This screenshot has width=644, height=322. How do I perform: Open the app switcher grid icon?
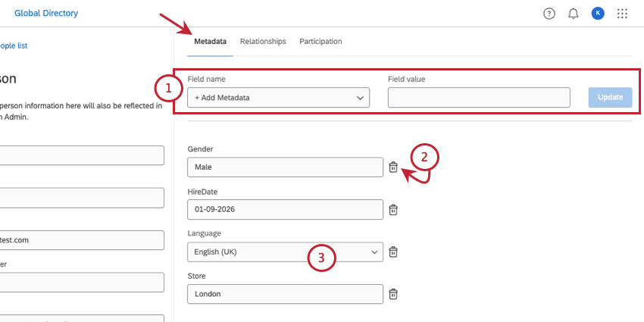[622, 13]
